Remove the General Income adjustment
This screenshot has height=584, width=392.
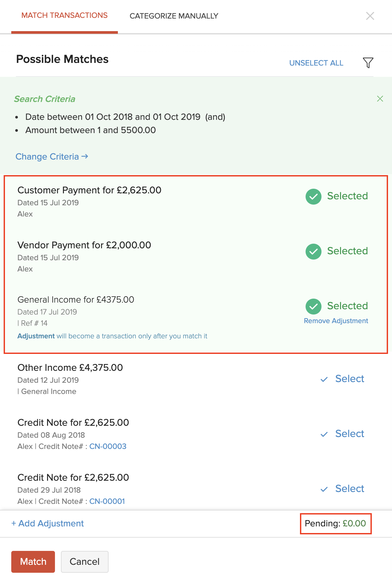point(336,320)
